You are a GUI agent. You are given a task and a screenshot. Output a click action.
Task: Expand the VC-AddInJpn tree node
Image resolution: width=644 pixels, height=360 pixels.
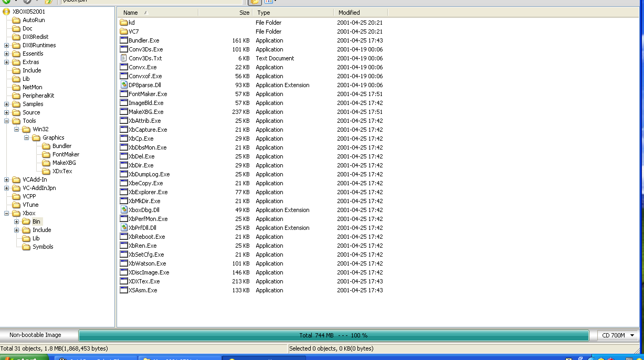pyautogui.click(x=7, y=188)
